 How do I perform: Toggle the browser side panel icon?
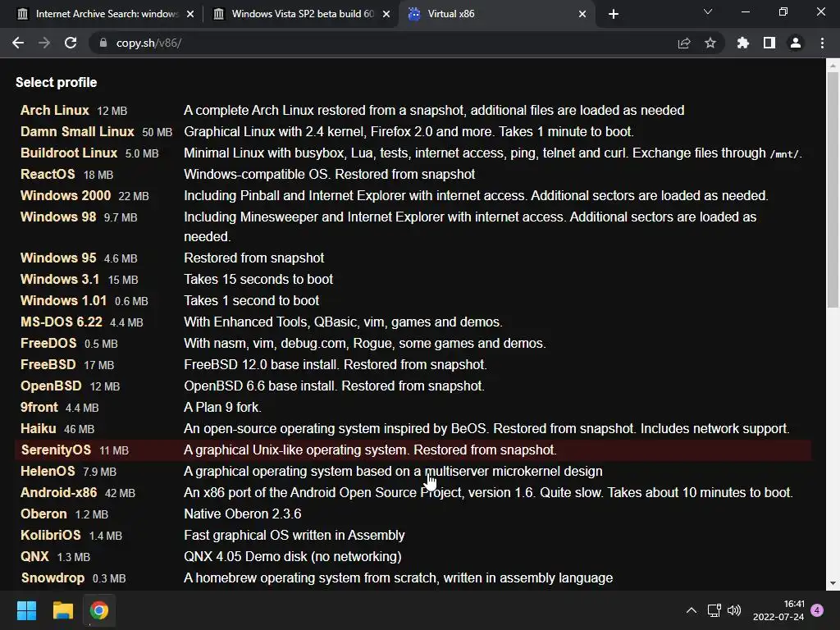[x=769, y=43]
